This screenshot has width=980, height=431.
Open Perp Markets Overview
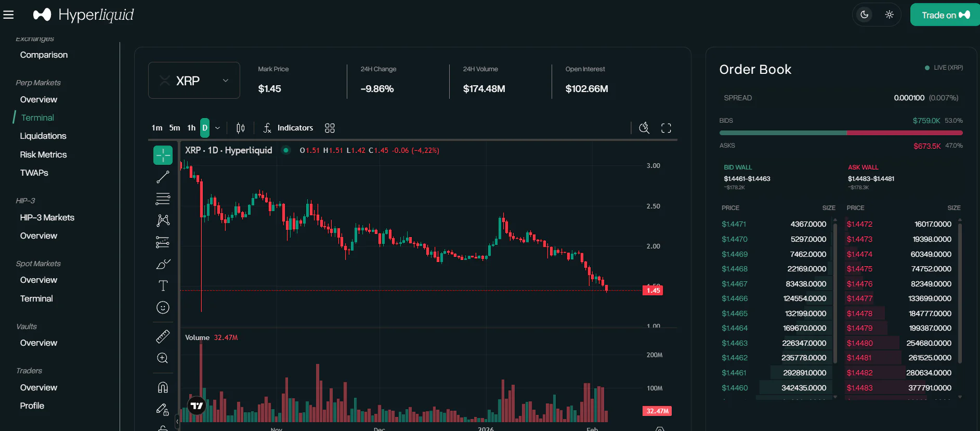tap(38, 99)
